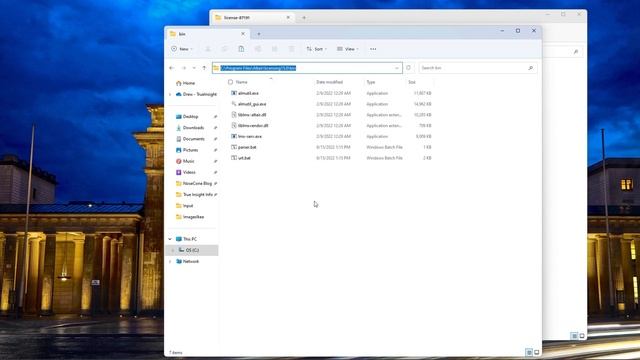
Task: Go forward with the Forward arrow
Action: coord(184,68)
